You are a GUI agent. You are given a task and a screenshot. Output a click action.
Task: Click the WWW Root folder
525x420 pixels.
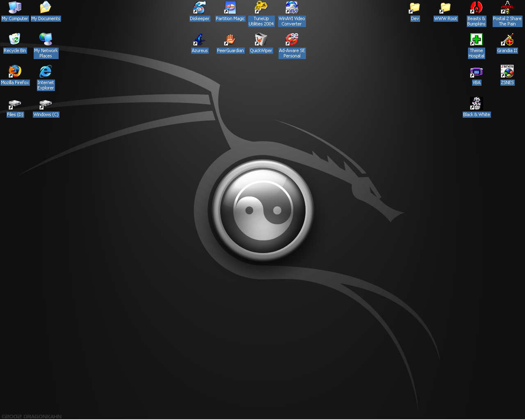pos(445,7)
